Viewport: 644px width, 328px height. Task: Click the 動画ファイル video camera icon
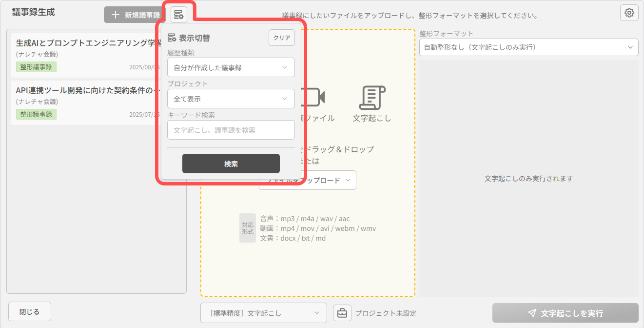click(312, 97)
